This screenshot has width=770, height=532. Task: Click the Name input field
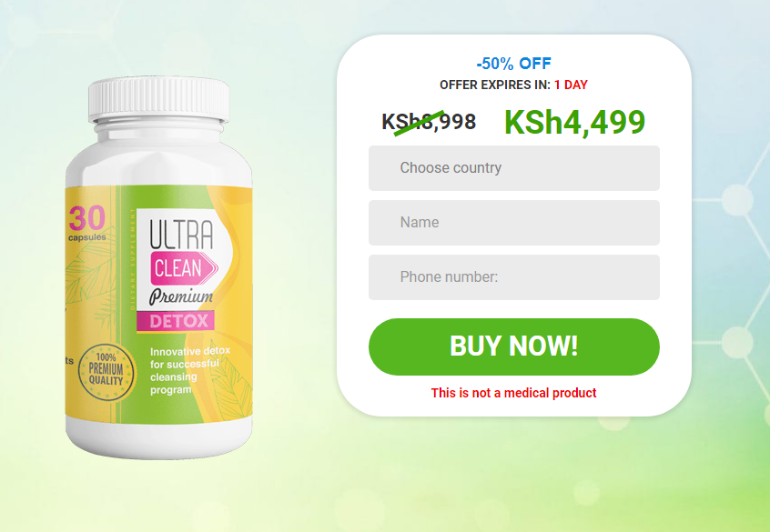click(x=513, y=222)
